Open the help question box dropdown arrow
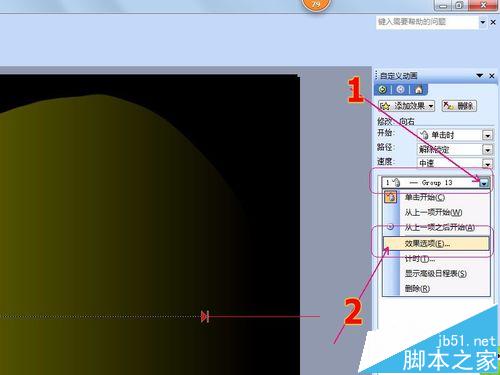 pyautogui.click(x=483, y=22)
